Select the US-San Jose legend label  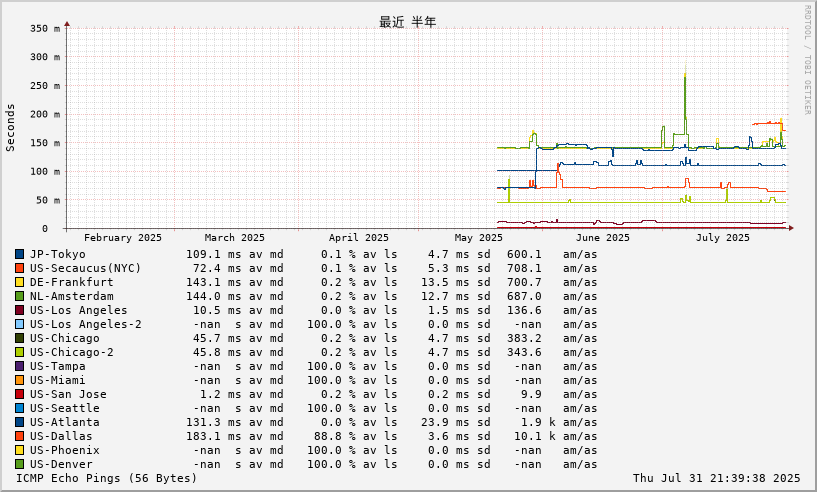(x=68, y=395)
